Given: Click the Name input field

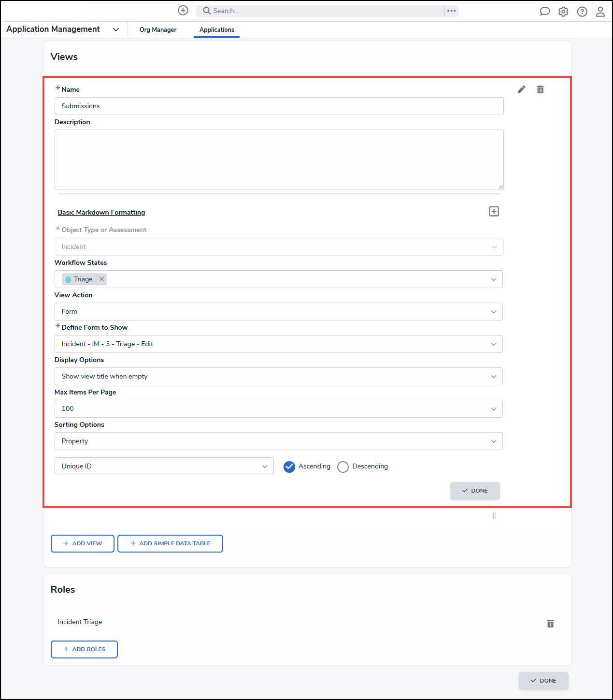Looking at the screenshot, I should tap(279, 106).
